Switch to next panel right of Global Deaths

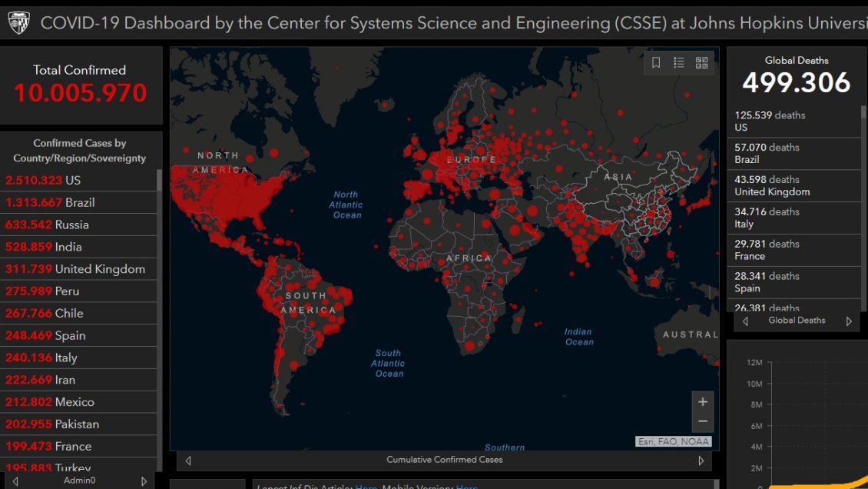849,321
